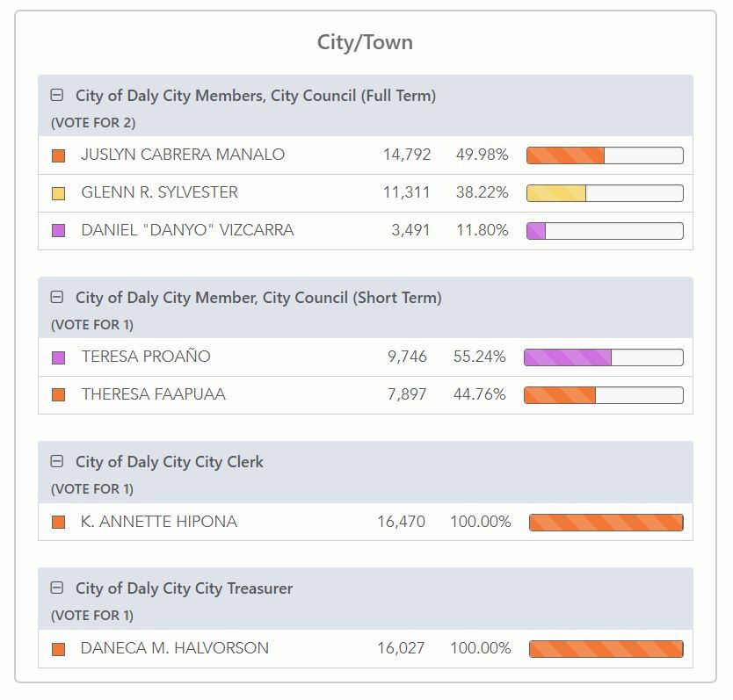The width and height of the screenshot is (733, 700).
Task: Click Glenn R. Sylvester's vote progress bar
Action: [x=605, y=192]
